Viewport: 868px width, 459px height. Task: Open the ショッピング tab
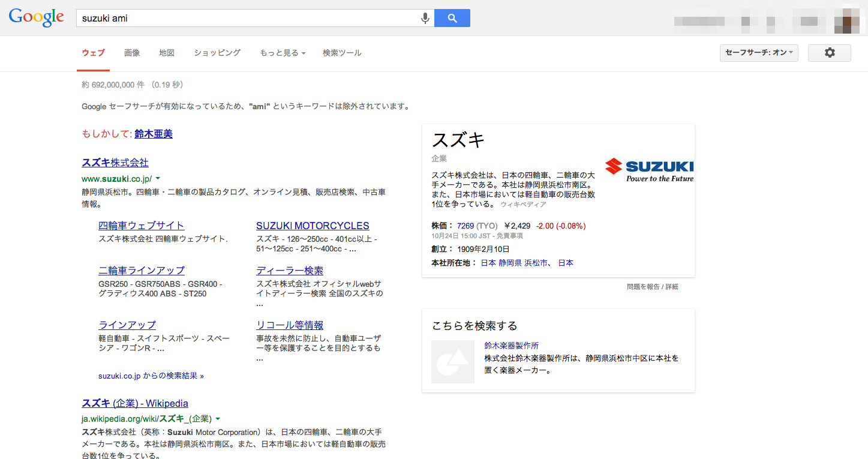217,53
